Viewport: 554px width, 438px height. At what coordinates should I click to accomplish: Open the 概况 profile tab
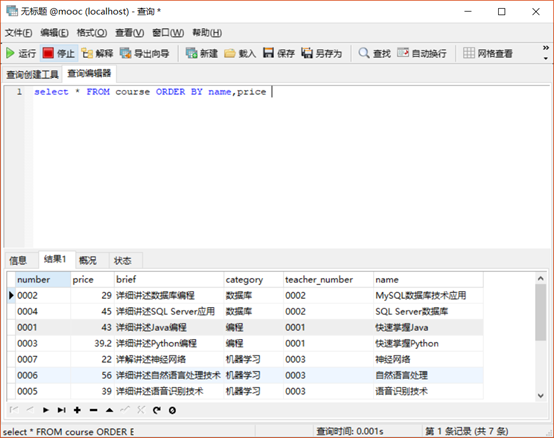[x=88, y=261]
